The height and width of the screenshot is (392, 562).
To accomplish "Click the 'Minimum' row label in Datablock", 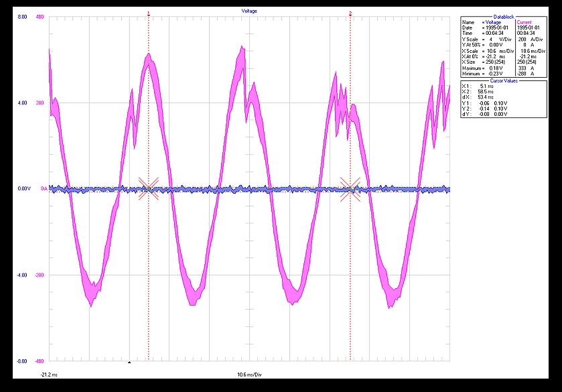I will 471,74.
